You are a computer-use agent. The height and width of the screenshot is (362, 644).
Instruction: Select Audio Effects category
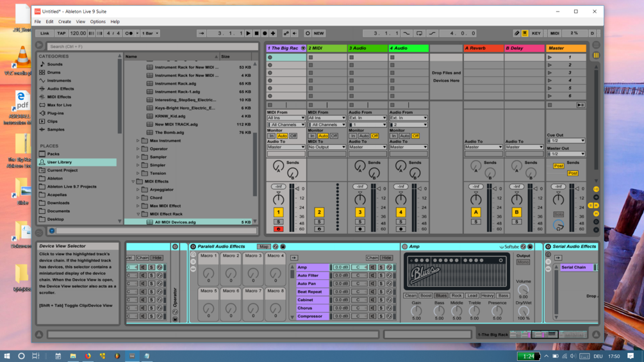pyautogui.click(x=60, y=88)
